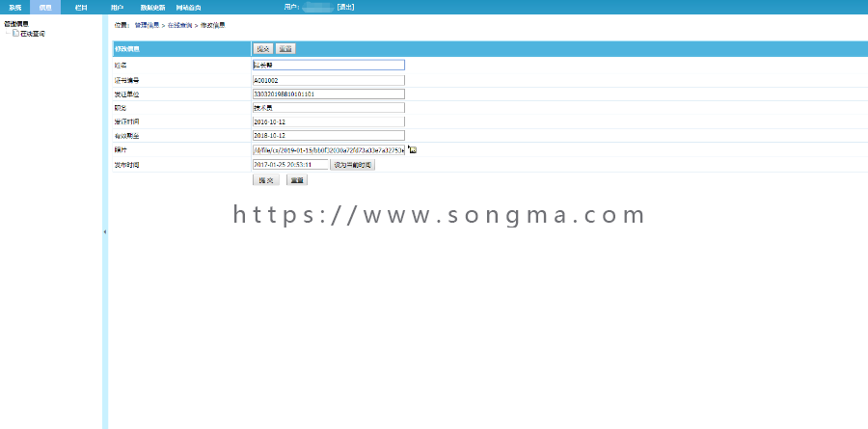This screenshot has width=868, height=429.
Task: Focus the 职务 input field
Action: [x=328, y=107]
